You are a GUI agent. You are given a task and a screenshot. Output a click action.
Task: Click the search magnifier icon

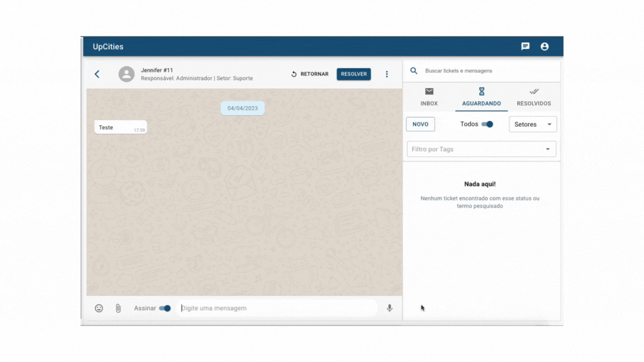pos(414,70)
